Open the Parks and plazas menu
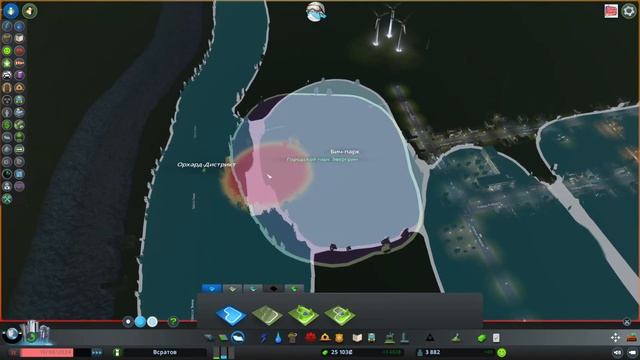This screenshot has height=360, width=640. coord(390,338)
